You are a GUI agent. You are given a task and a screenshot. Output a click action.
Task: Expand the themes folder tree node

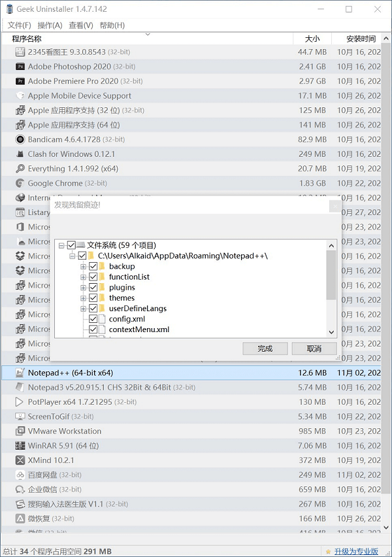point(83,298)
